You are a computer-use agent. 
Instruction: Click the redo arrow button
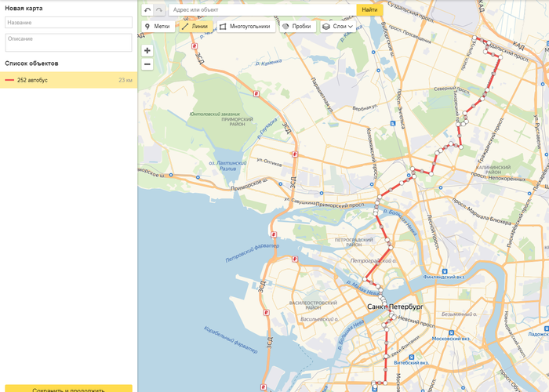point(160,10)
